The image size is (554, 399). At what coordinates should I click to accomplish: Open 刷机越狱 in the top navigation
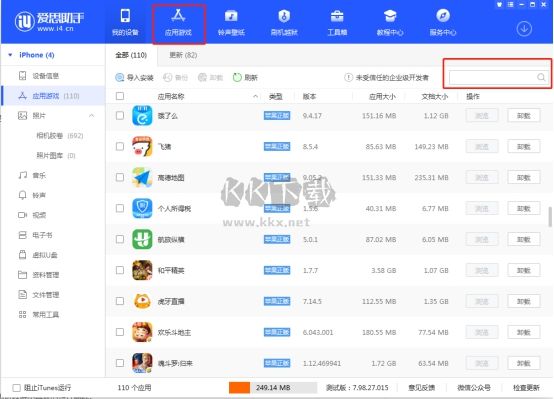point(284,23)
